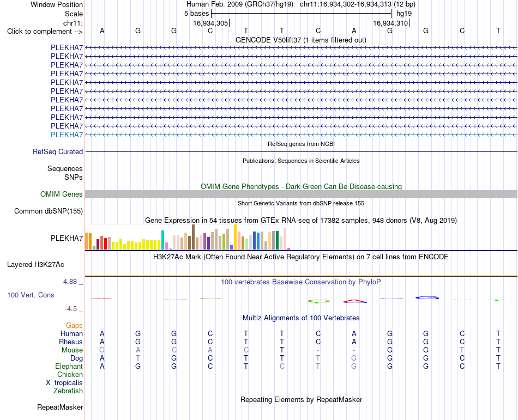Open the H3K27Ac Mark ENCODE track title
518x420 pixels.
pos(301,257)
